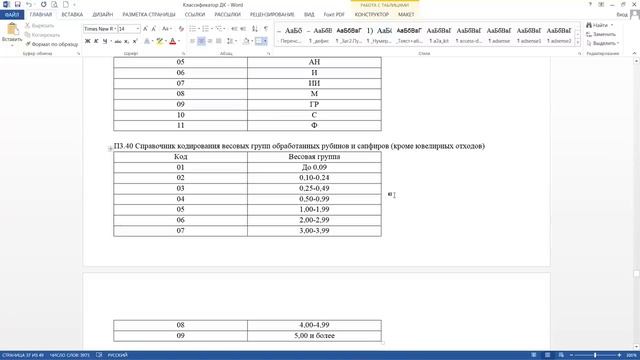640x360 pixels.
Task: Toggle Print Layout view in status bar
Action: 547,355
